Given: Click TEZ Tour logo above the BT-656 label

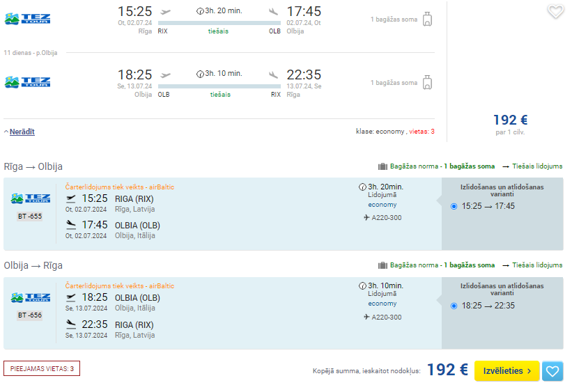Looking at the screenshot, I should 30,297.
